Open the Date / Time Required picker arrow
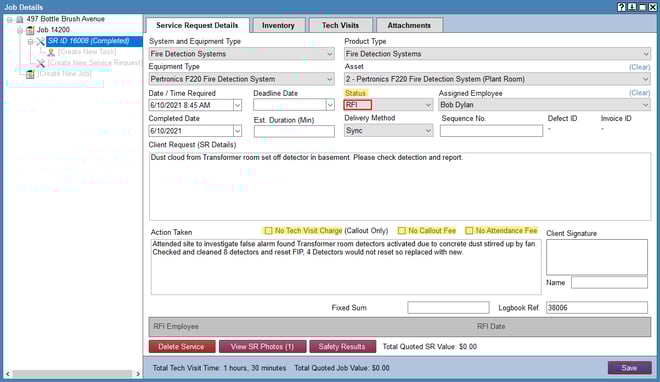The width and height of the screenshot is (660, 382). point(237,105)
